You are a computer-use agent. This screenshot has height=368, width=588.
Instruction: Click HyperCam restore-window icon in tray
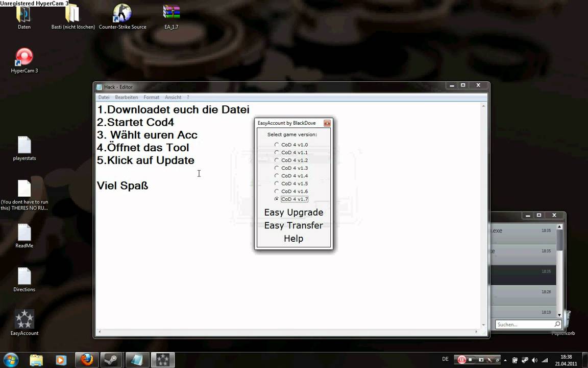pos(497,360)
